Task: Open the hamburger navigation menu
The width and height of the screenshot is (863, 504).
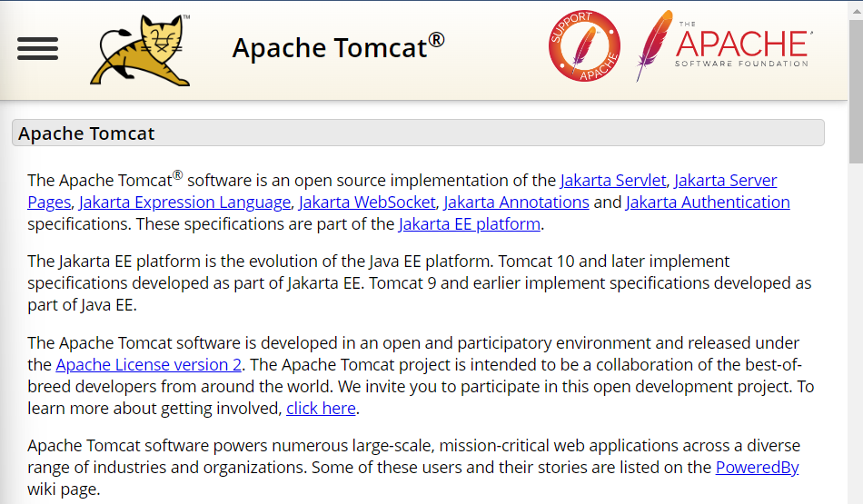Action: coord(37,48)
